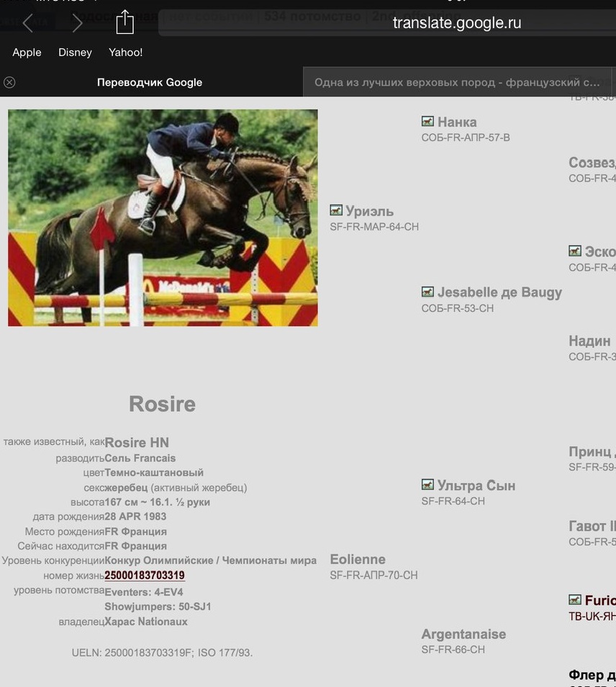Click the photo icon beside Ультра Сын
Image resolution: width=616 pixels, height=687 pixels.
[427, 484]
